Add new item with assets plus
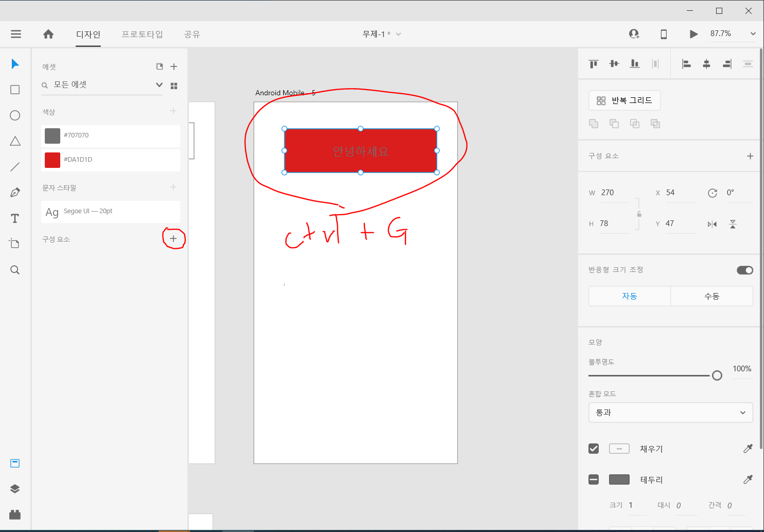Screen dimensions: 764x532 [x=174, y=66]
